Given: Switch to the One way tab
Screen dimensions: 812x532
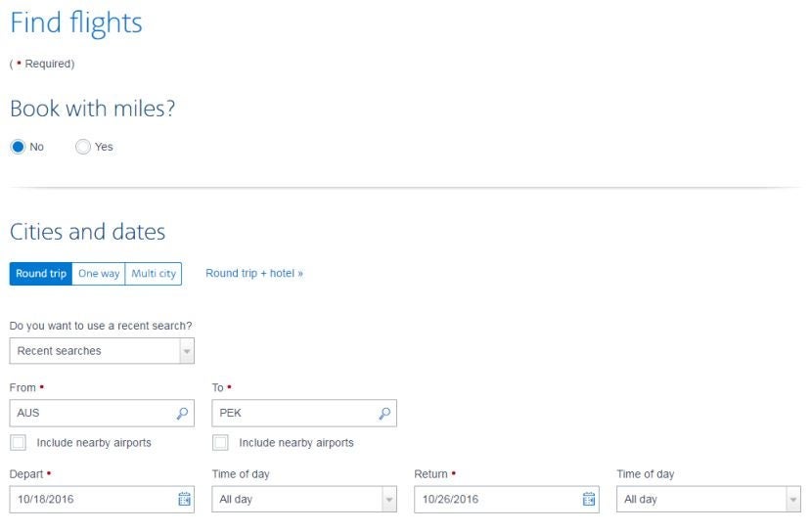Looking at the screenshot, I should 99,274.
